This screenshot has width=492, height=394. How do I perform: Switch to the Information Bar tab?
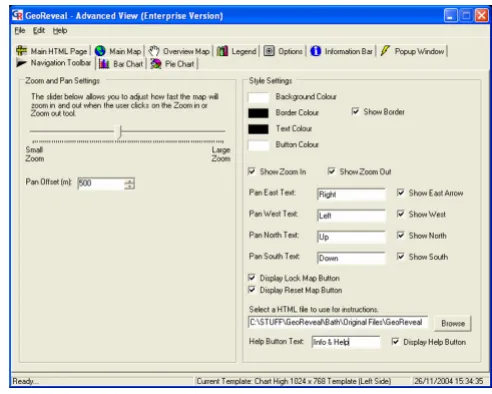point(342,51)
